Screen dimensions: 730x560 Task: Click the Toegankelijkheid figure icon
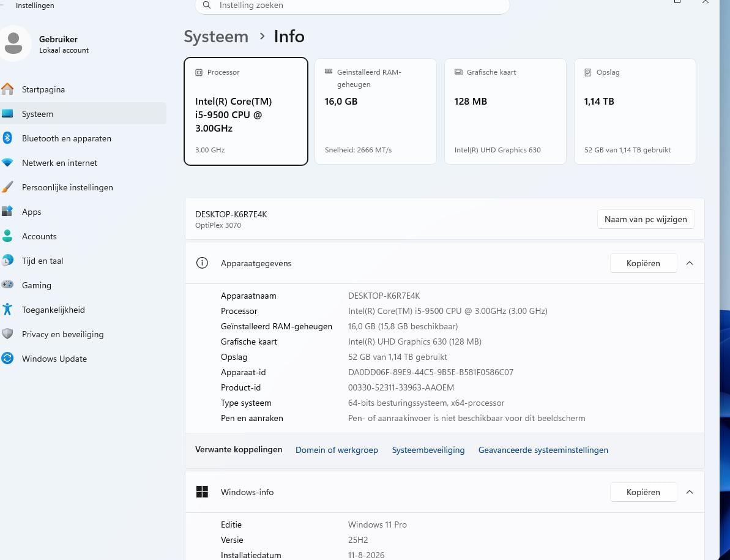pos(7,309)
